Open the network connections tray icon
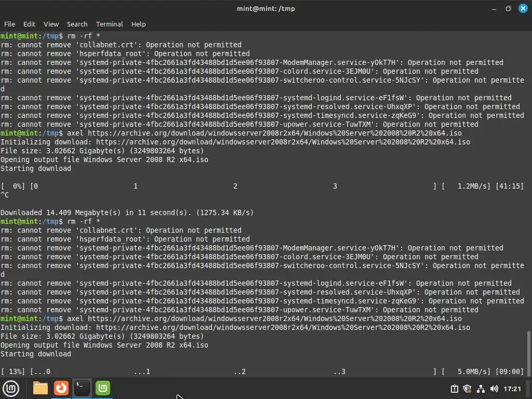The width and height of the screenshot is (532, 399). pyautogui.click(x=481, y=389)
